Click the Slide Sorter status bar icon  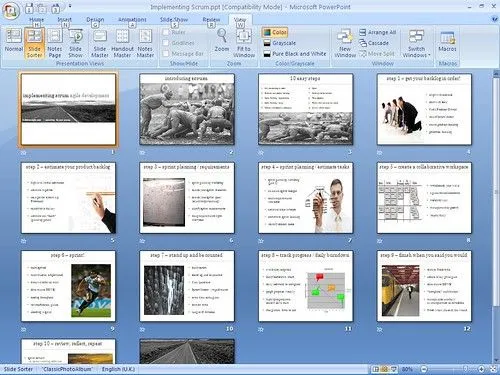pyautogui.click(x=384, y=369)
